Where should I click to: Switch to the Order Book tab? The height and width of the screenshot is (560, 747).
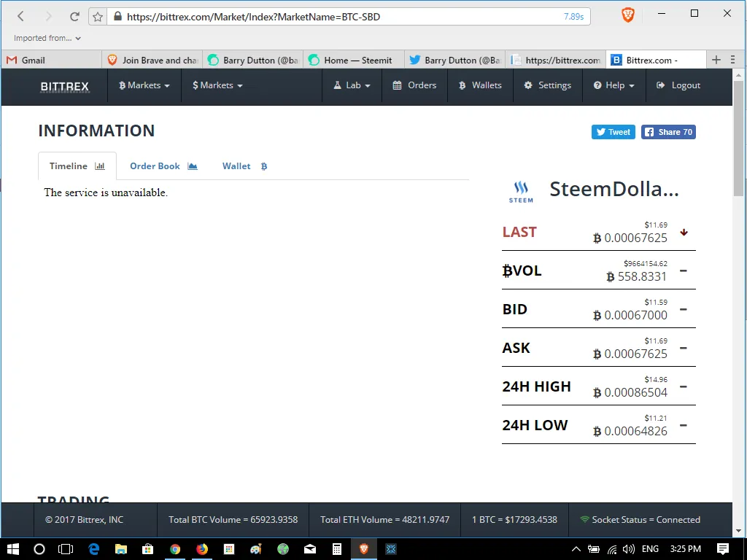(x=163, y=166)
